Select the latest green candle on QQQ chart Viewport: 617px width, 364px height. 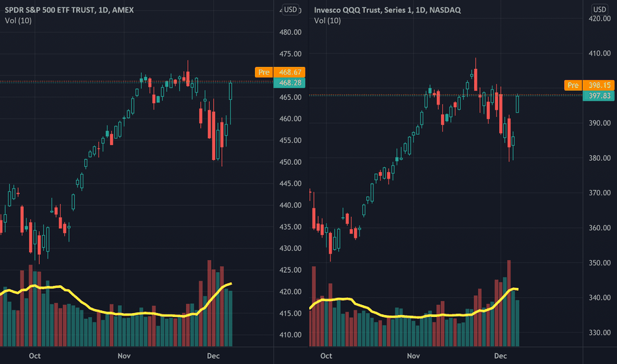pyautogui.click(x=518, y=105)
